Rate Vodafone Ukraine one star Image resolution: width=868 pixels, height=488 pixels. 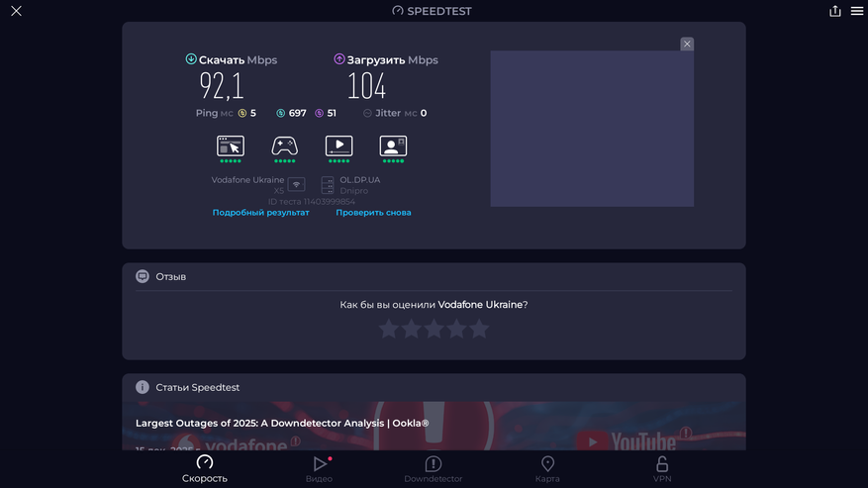(x=389, y=329)
